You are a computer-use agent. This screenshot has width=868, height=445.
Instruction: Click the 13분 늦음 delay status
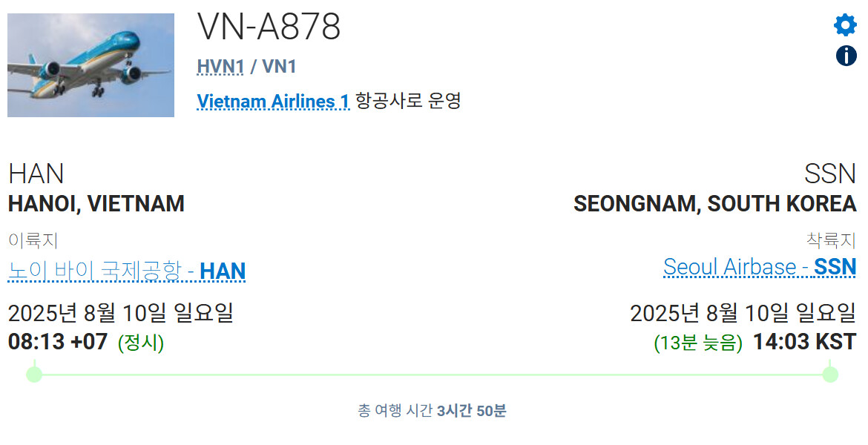[x=697, y=343]
